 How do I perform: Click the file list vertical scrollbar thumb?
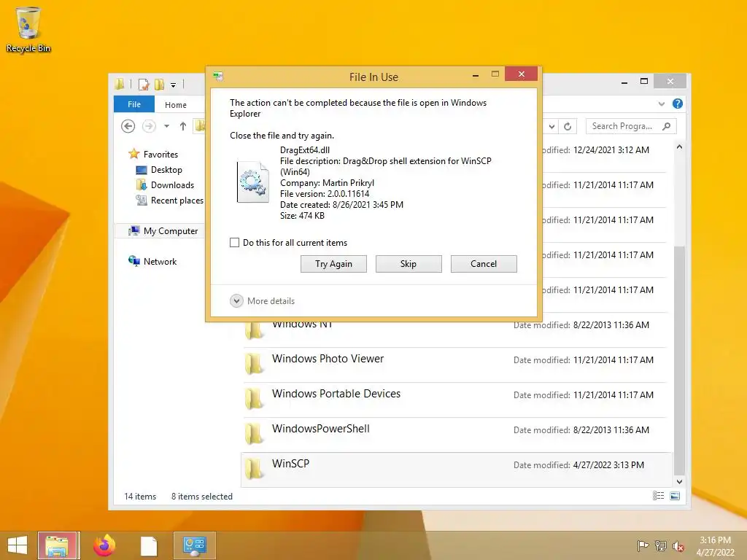click(679, 360)
